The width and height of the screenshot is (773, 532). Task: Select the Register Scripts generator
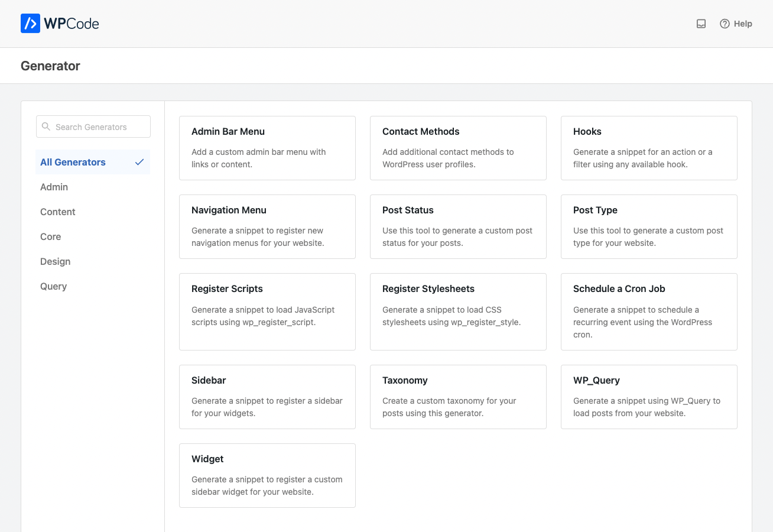pos(267,312)
